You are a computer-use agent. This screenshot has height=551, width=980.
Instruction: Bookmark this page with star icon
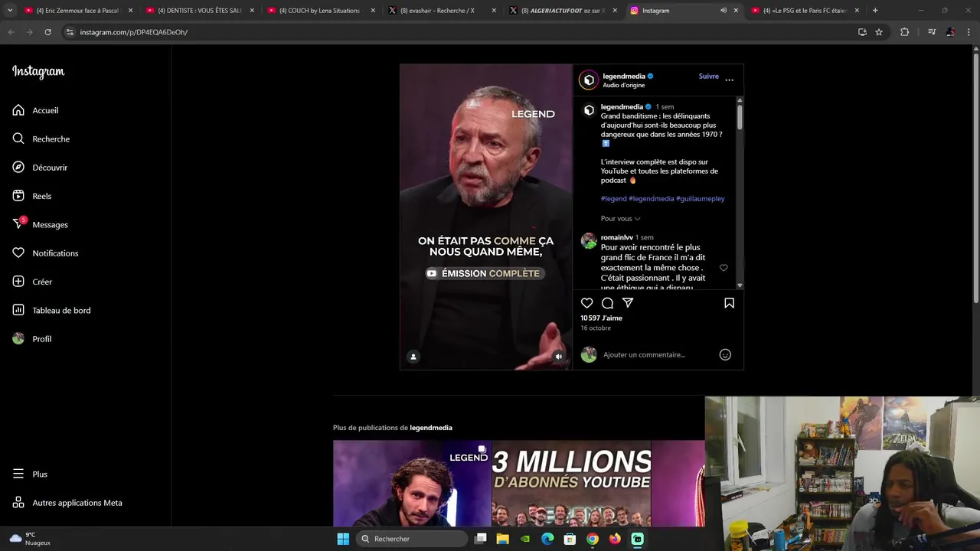[879, 32]
